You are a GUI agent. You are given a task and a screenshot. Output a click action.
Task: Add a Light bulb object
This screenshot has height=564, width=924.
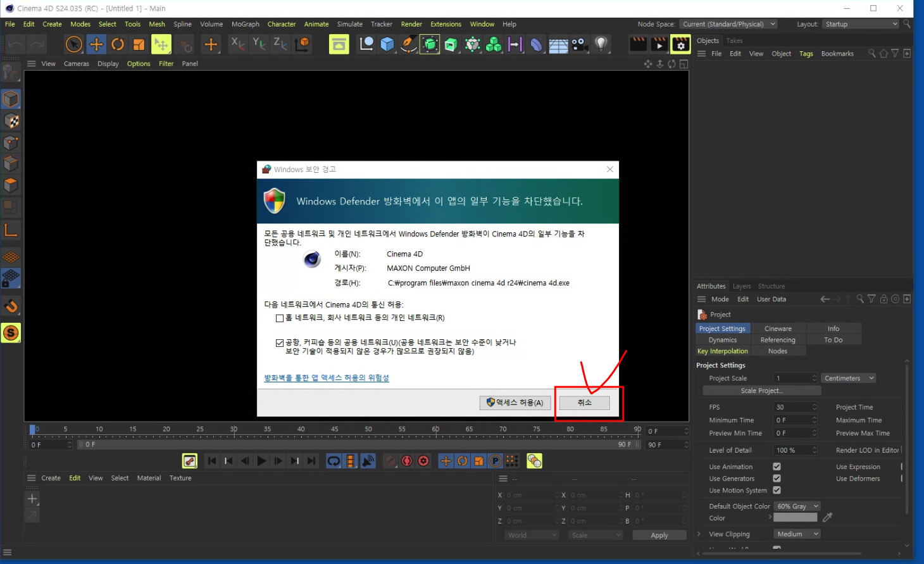[601, 44]
